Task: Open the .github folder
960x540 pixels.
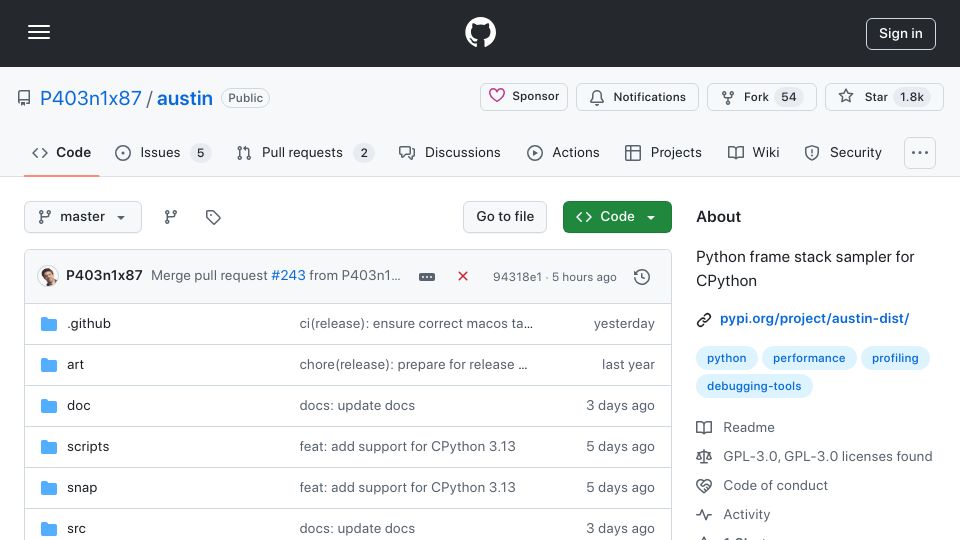Action: (x=89, y=323)
